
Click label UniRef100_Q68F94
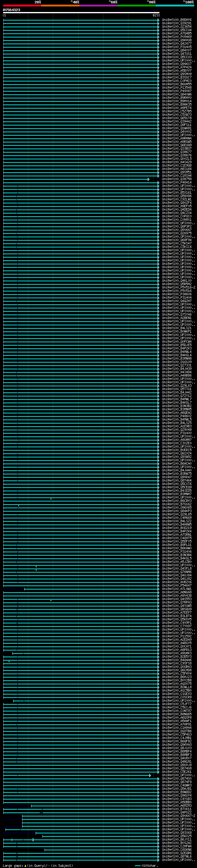pos(177,240)
